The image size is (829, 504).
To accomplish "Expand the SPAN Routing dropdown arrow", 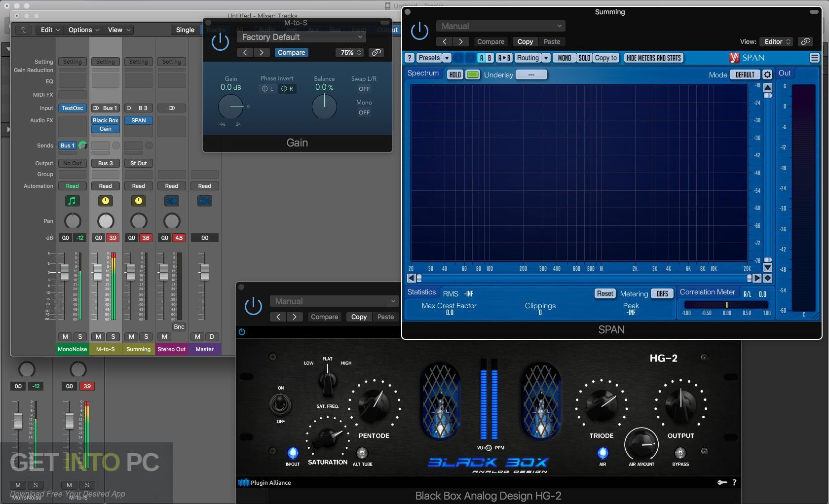I will click(546, 58).
